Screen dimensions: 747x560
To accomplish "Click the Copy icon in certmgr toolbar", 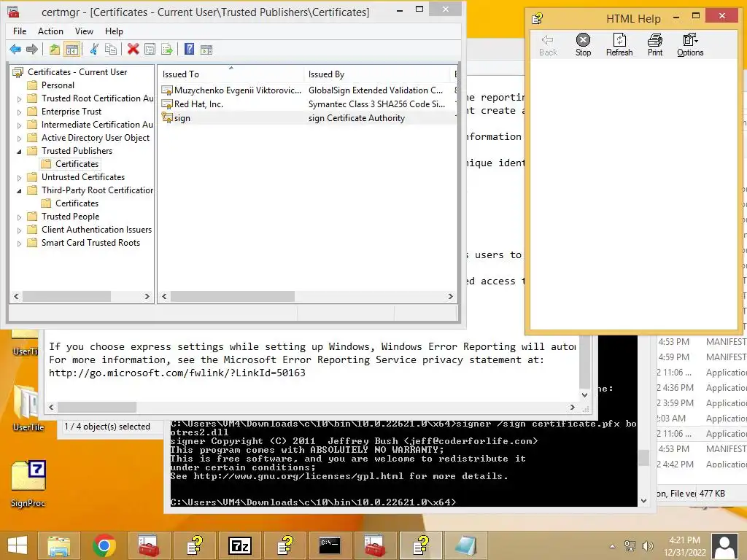I will 111,49.
